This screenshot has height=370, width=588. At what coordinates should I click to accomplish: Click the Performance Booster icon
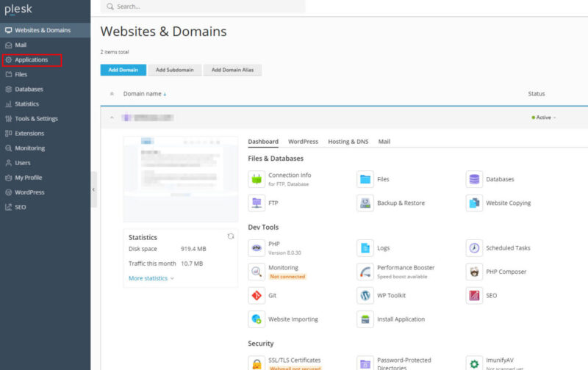point(365,272)
